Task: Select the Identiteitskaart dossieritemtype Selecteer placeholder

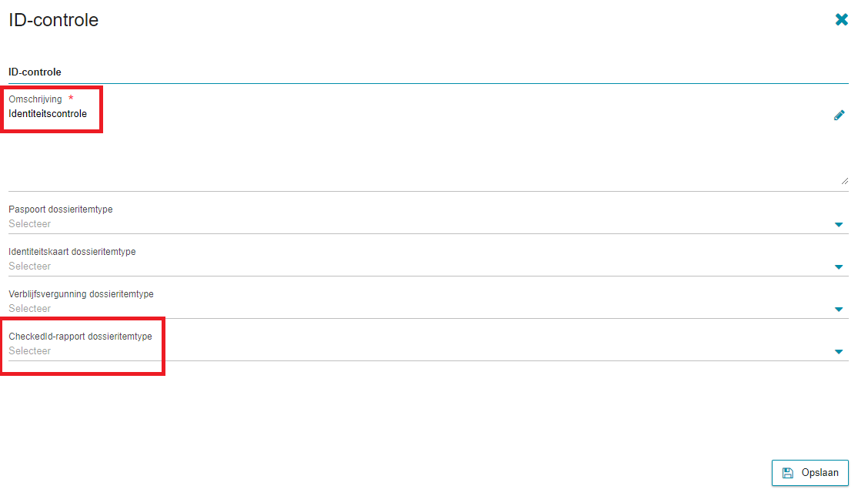Action: (x=29, y=266)
